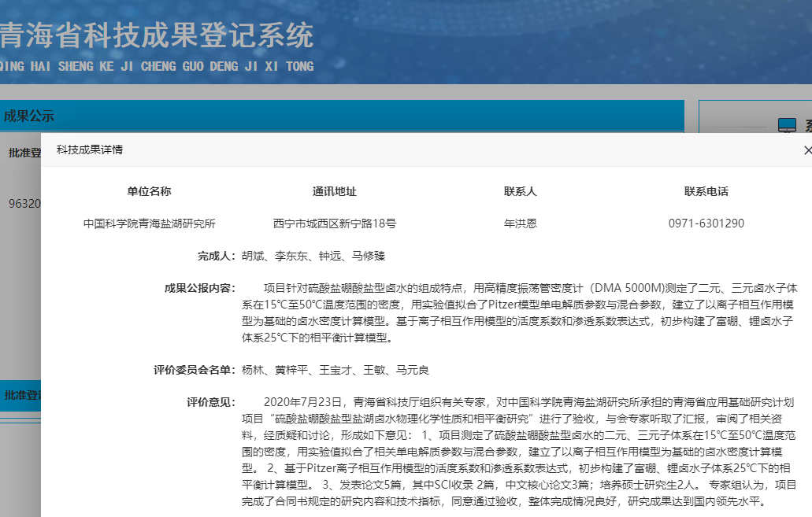Click the 成果公报内容 label
Image resolution: width=812 pixels, height=517 pixels.
pos(199,288)
